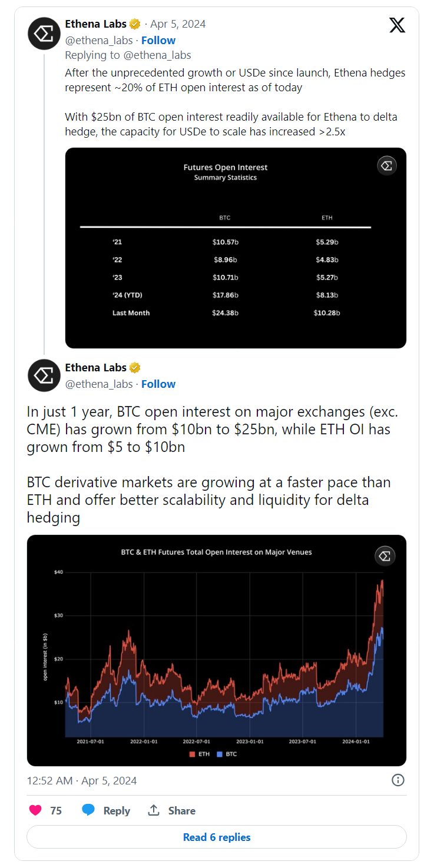Click the second Ethena Labs avatar in the thread

pos(44,375)
